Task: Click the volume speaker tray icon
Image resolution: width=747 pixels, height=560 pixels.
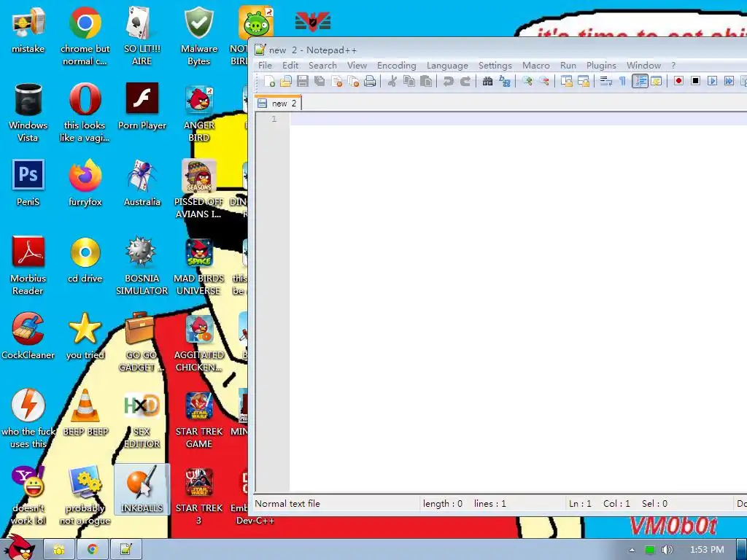Action: pyautogui.click(x=667, y=550)
